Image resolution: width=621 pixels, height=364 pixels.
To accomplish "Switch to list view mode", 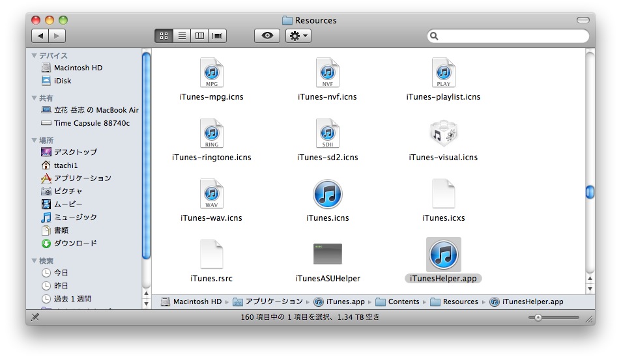I will pos(182,36).
